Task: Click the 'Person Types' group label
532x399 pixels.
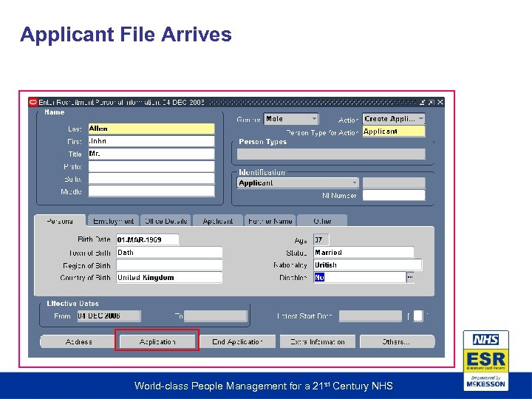Action: (x=262, y=142)
